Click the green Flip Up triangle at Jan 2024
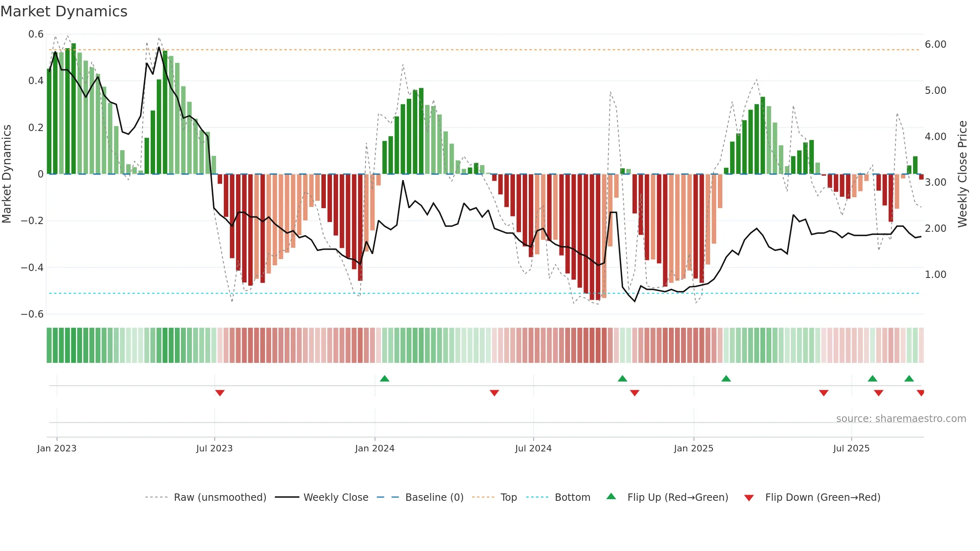This screenshot has width=980, height=551. point(385,378)
